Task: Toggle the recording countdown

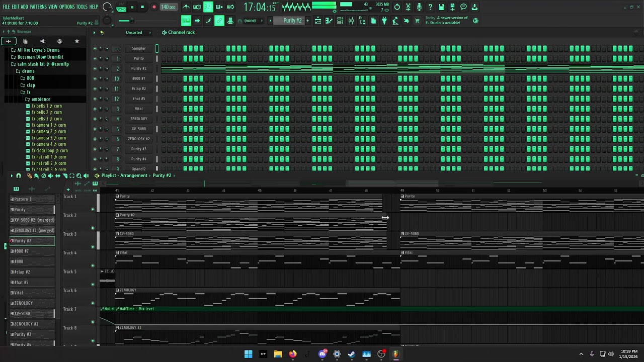Action: [x=208, y=7]
